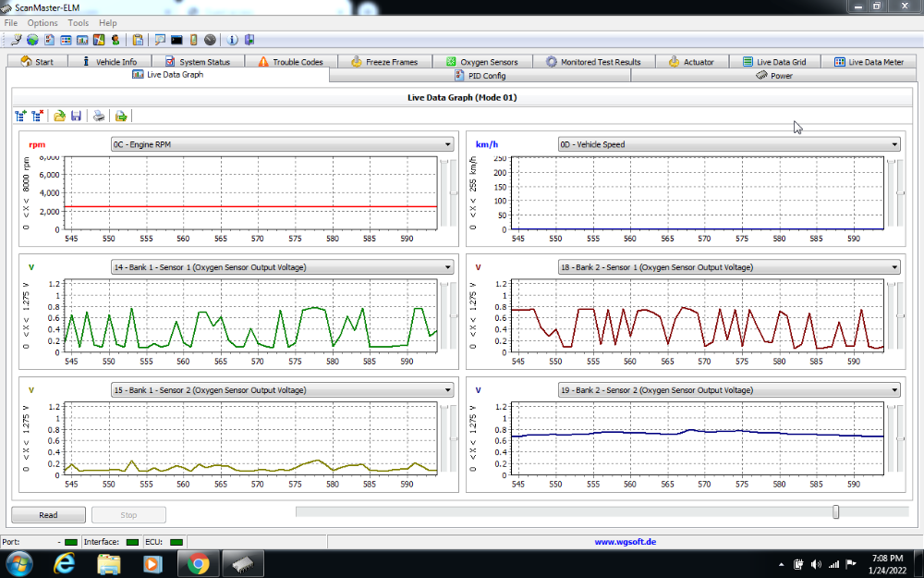Launch Google Chrome from the taskbar
924x578 pixels.
coord(199,563)
